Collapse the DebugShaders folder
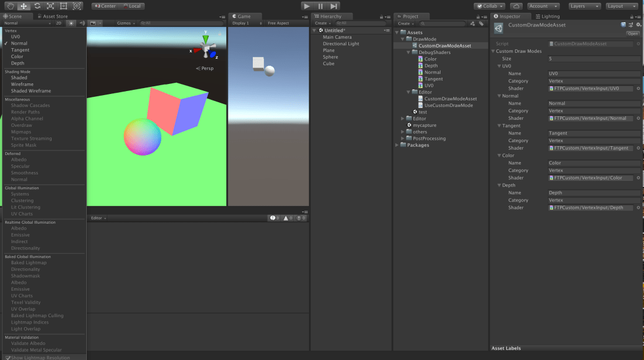This screenshot has width=644, height=360. tap(407, 52)
